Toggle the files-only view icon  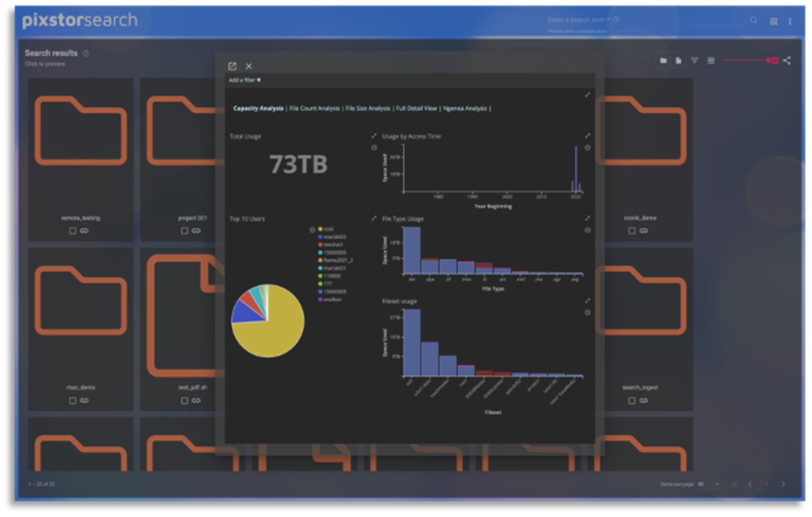click(678, 60)
